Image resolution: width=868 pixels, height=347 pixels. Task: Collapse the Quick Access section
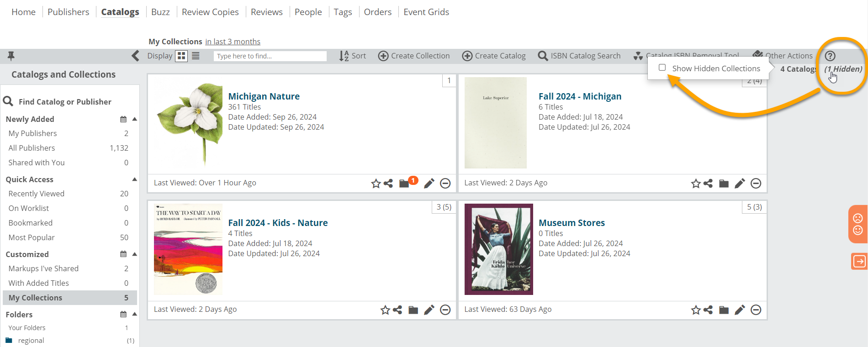pos(135,179)
